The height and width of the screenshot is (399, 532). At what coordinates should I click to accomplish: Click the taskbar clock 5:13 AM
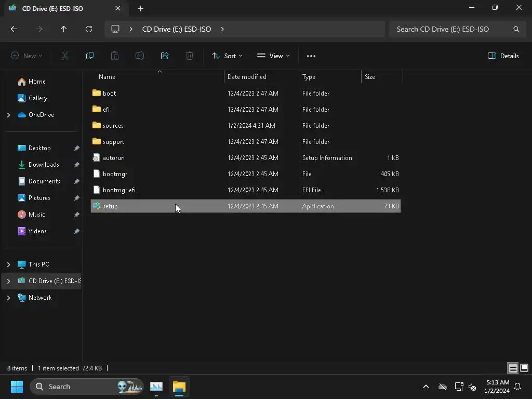point(497,387)
